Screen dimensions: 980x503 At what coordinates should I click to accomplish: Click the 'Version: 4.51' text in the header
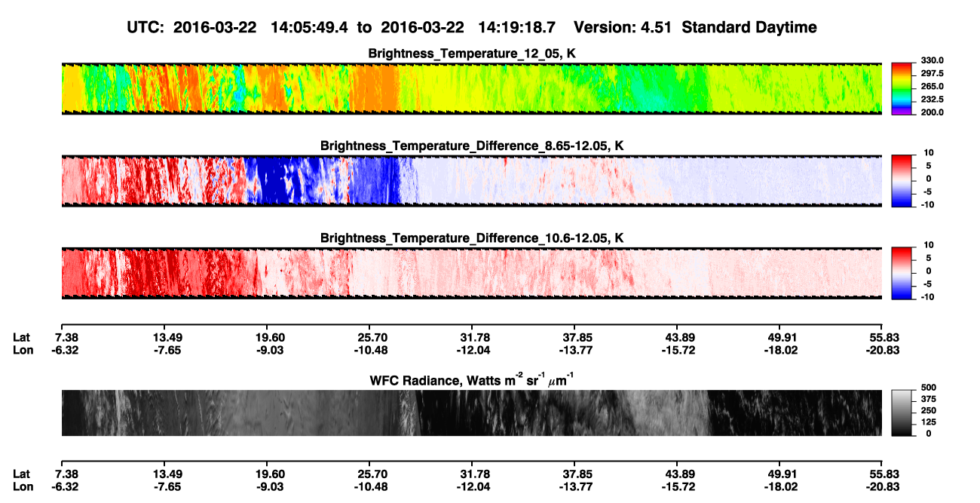tap(621, 27)
